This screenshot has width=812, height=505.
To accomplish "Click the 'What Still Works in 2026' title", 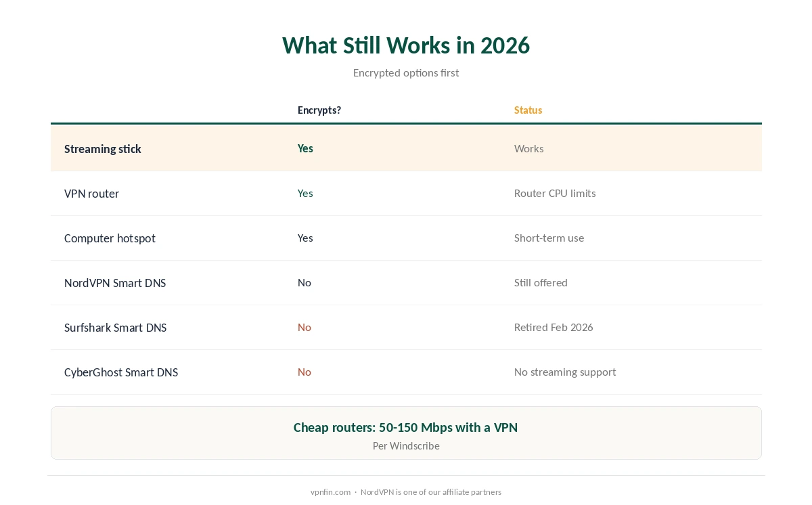I will [x=406, y=45].
